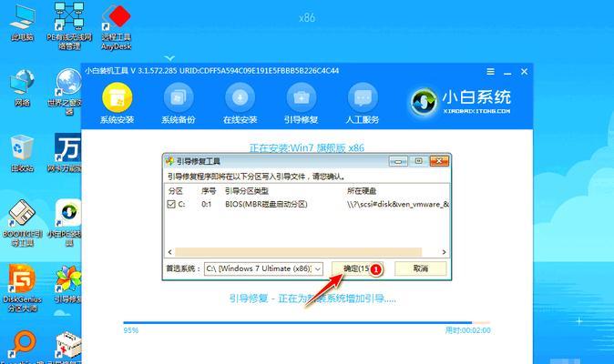Click the 正在安装:Win7 旗舰版 x86 text
Image resolution: width=614 pixels, height=364 pixels.
[307, 147]
